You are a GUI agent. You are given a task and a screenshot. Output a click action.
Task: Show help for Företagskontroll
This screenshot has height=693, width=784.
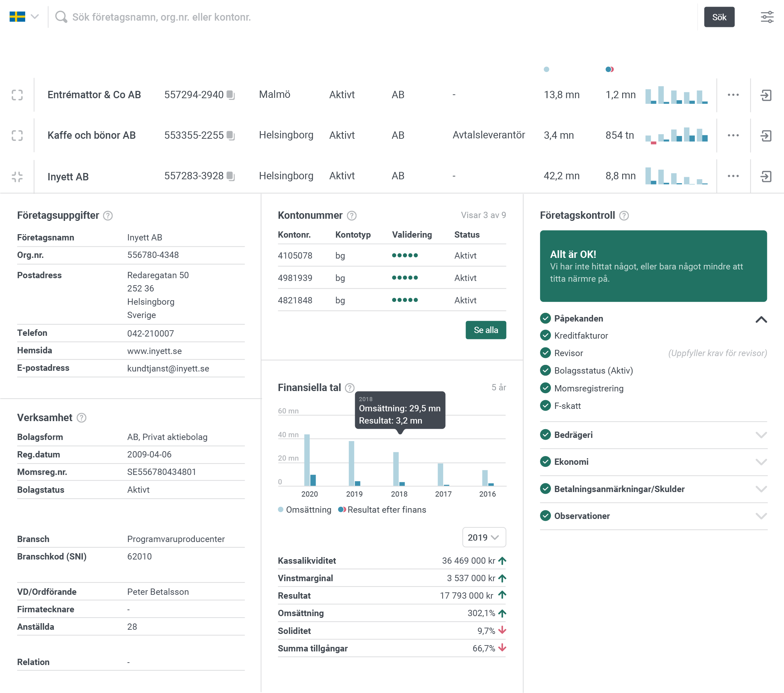(x=624, y=216)
